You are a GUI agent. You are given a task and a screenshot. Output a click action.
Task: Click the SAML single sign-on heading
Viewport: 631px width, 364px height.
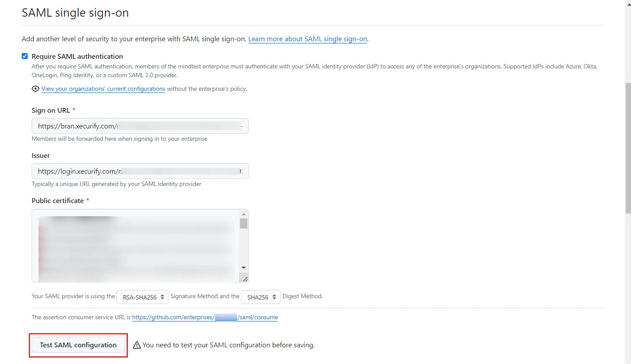(75, 13)
